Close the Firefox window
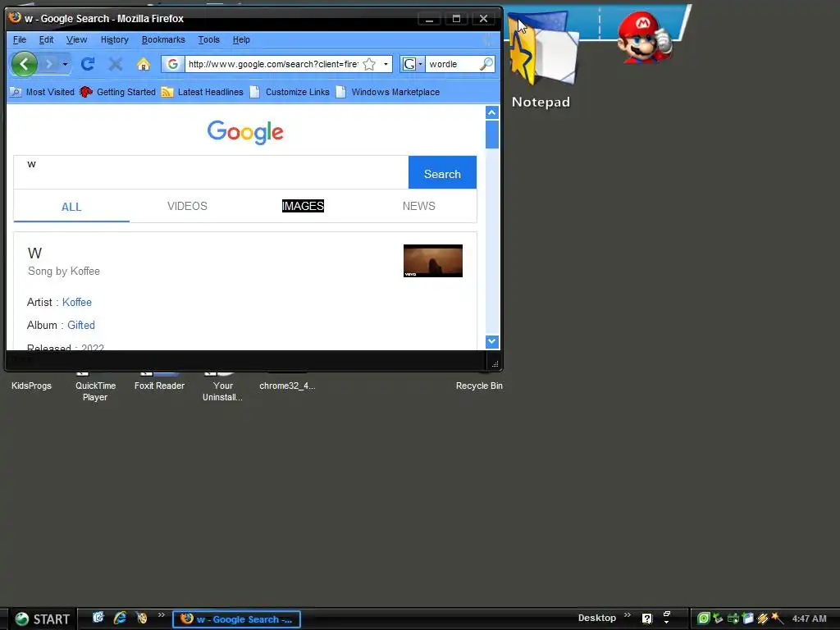The image size is (840, 630). pyautogui.click(x=483, y=19)
